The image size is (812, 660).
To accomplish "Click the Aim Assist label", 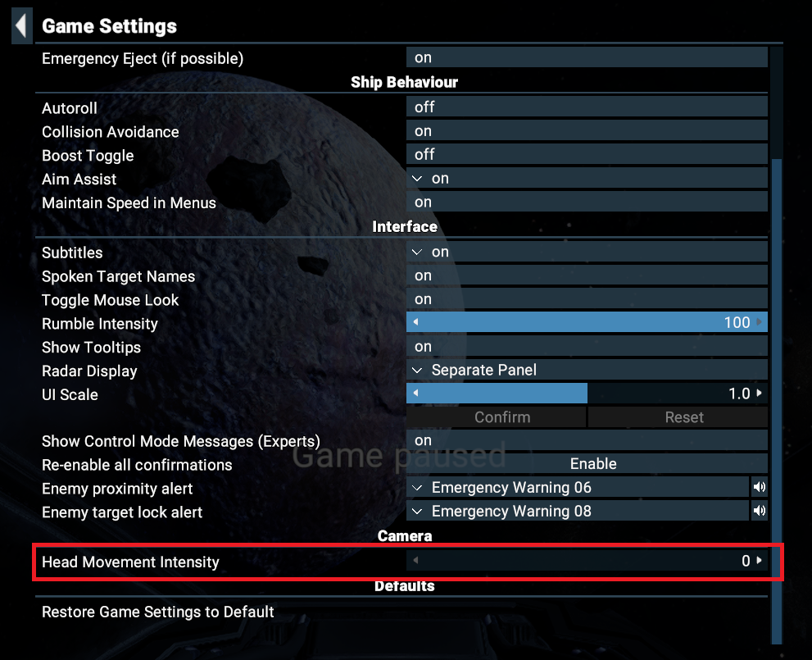I will [79, 180].
